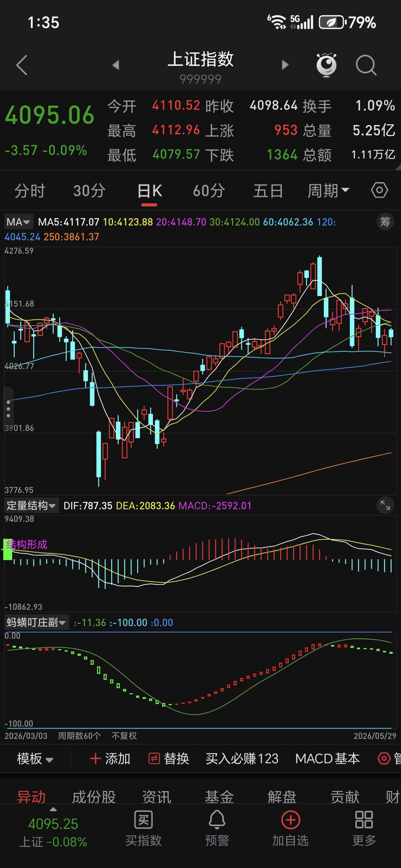This screenshot has width=401, height=868.
Task: Expand the 模板 template dropdown
Action: (x=35, y=759)
